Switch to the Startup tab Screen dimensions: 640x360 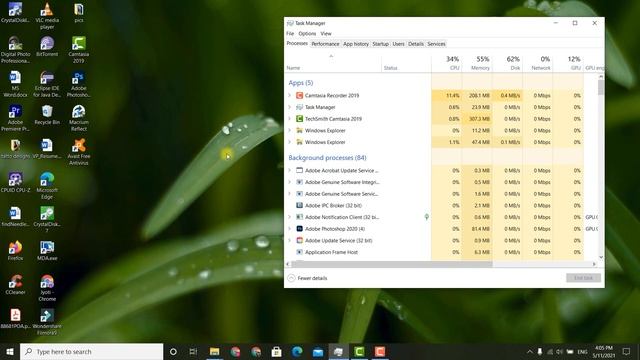[x=380, y=44]
